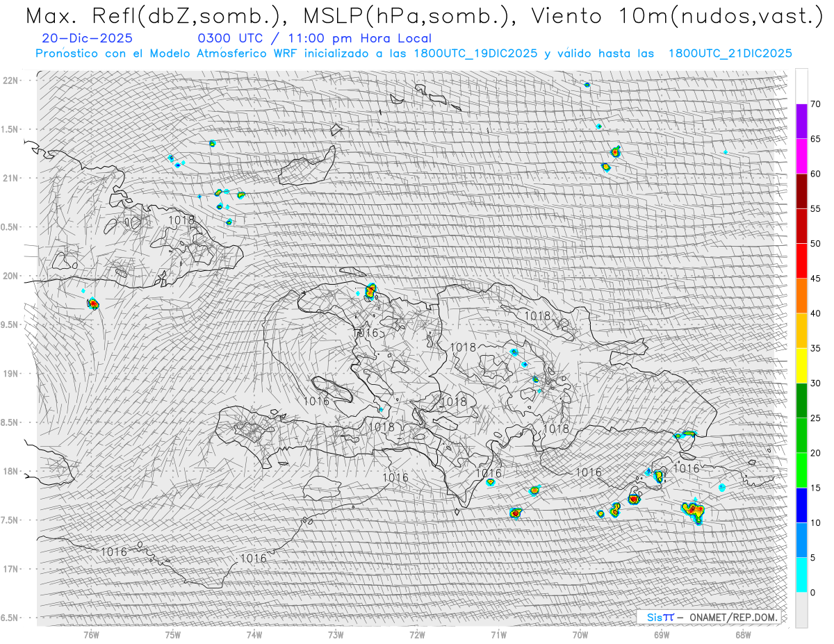The image size is (834, 644).
Task: Click the '5' label on the color bar
Action: tap(812, 558)
